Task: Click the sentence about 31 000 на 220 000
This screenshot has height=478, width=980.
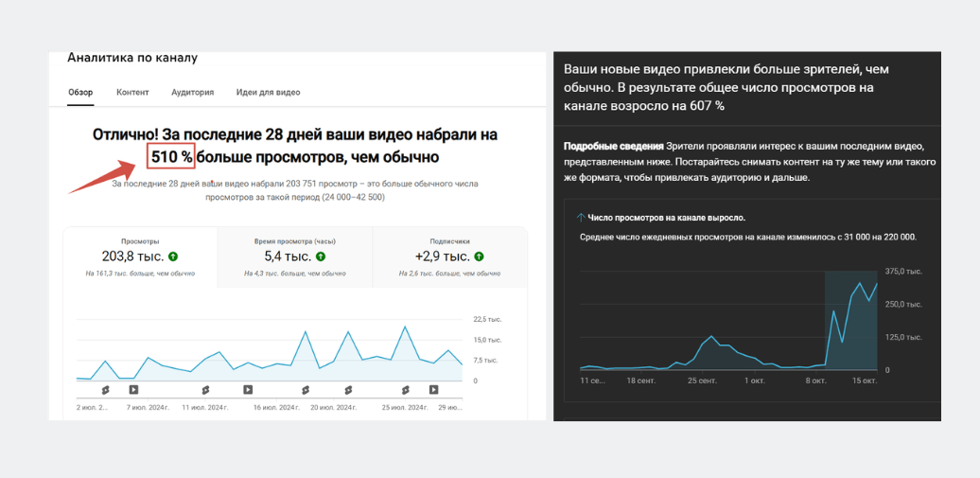Action: click(748, 238)
